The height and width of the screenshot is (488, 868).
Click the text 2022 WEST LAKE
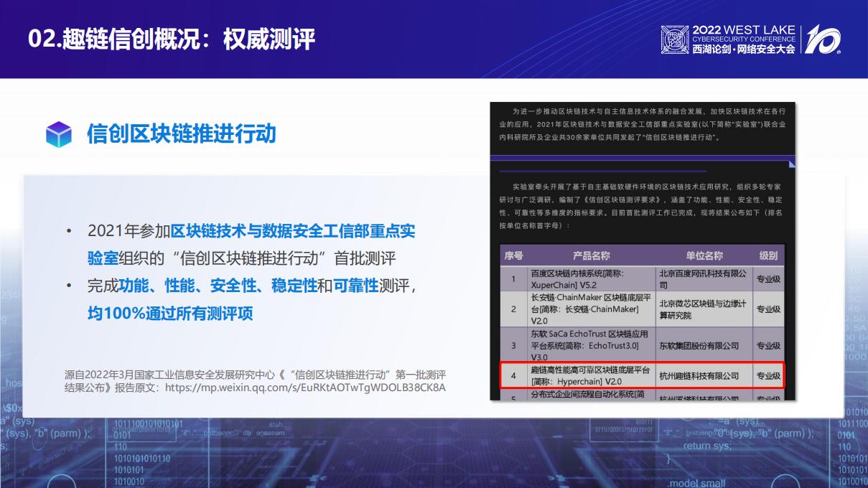(744, 30)
